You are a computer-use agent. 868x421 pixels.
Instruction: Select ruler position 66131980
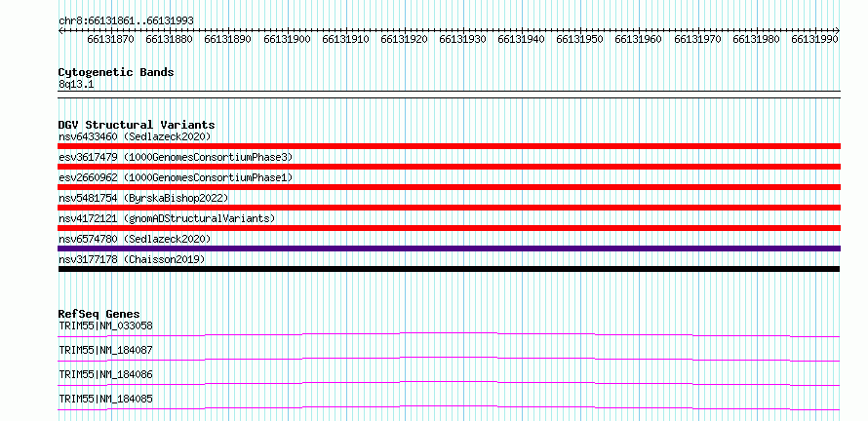[756, 39]
